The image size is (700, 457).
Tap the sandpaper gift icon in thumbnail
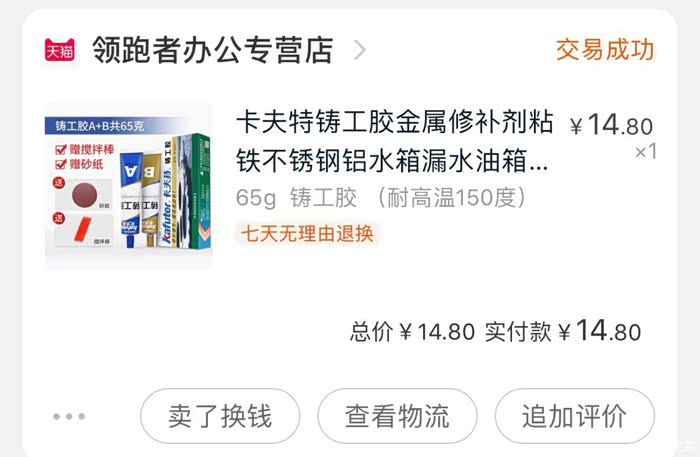pos(85,194)
